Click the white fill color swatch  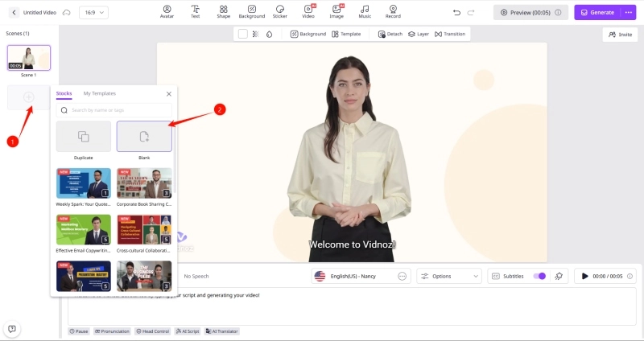click(243, 34)
